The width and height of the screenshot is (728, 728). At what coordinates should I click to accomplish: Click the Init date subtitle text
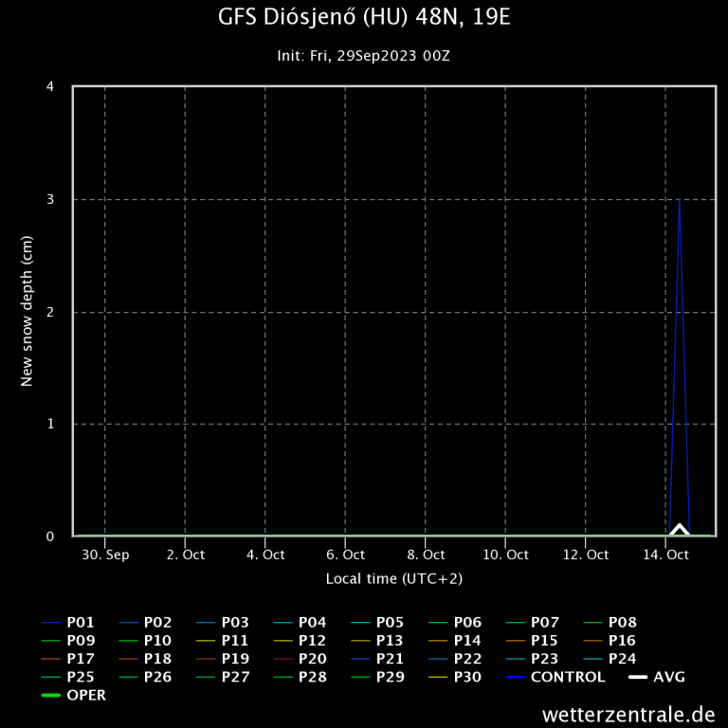click(364, 56)
